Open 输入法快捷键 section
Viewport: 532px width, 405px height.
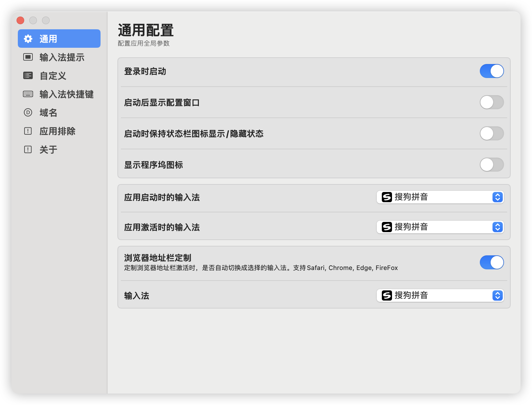59,94
